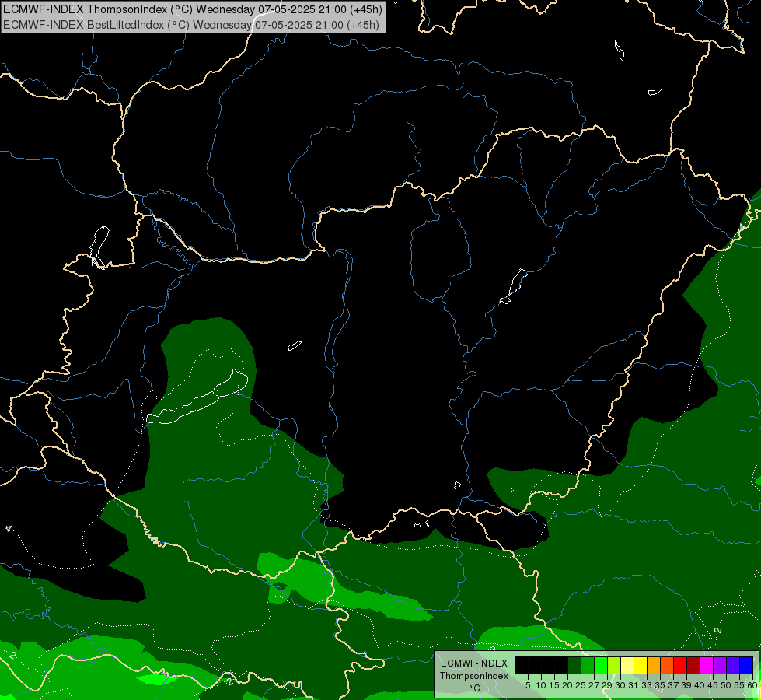Click the legend tick value 29
The height and width of the screenshot is (700, 761).
(607, 685)
